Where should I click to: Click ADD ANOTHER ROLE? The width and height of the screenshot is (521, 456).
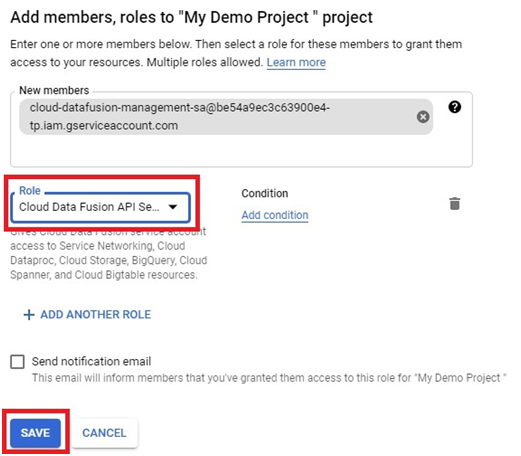pyautogui.click(x=87, y=314)
